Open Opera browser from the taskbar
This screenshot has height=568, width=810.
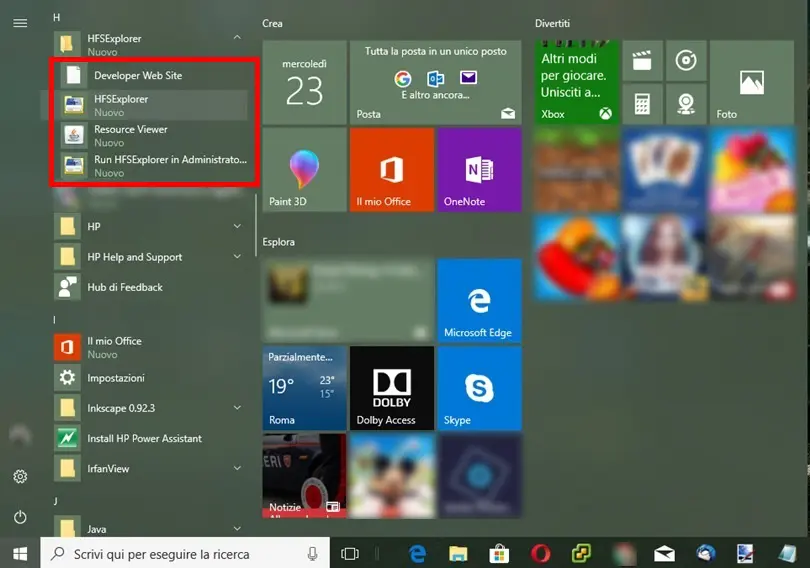540,554
